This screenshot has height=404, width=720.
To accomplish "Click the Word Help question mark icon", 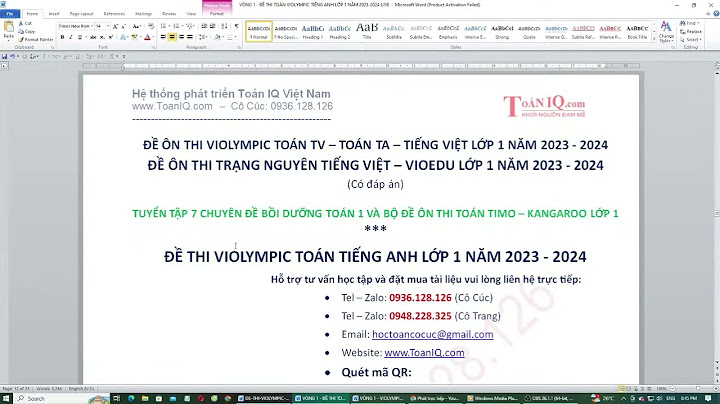I will [x=716, y=13].
